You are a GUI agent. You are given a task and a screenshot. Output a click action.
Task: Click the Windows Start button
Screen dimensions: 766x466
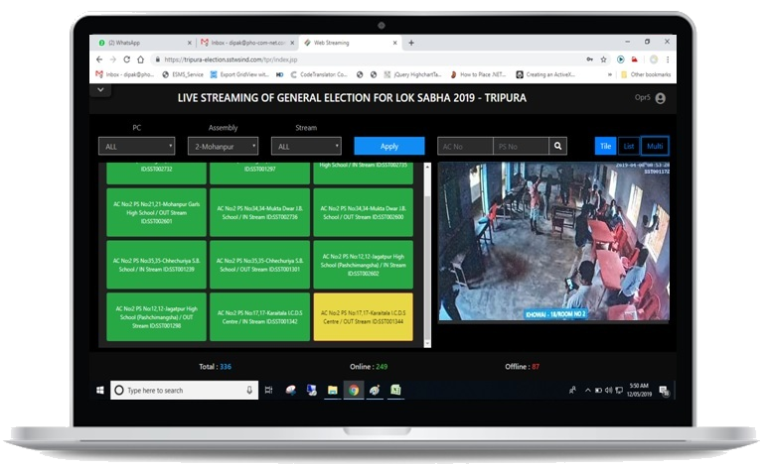[x=102, y=390]
